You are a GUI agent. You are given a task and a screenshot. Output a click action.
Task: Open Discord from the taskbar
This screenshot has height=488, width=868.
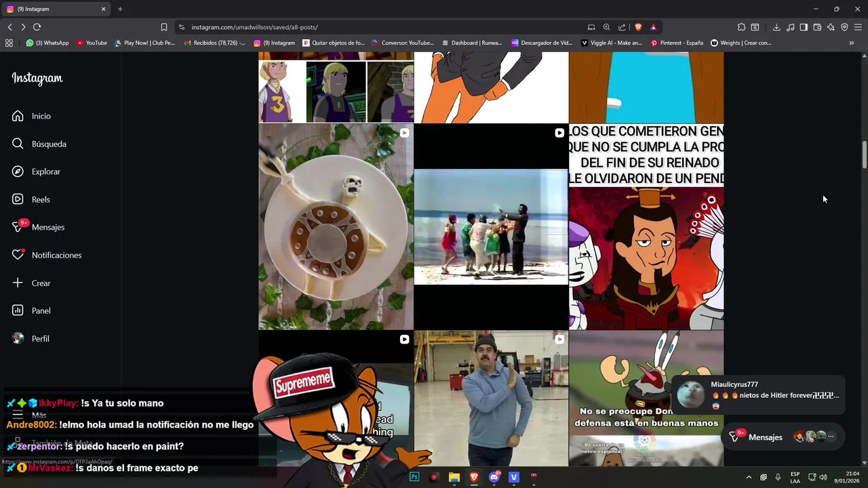[x=494, y=477]
